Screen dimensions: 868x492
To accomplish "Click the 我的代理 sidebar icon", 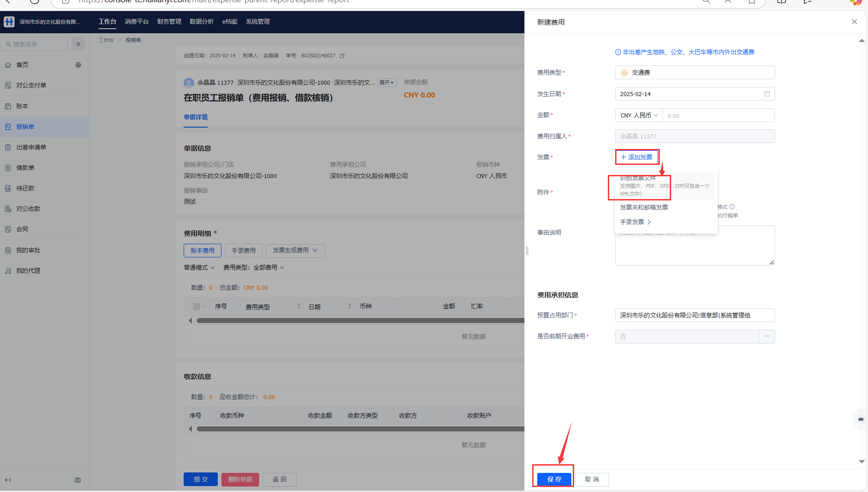I will [x=8, y=271].
